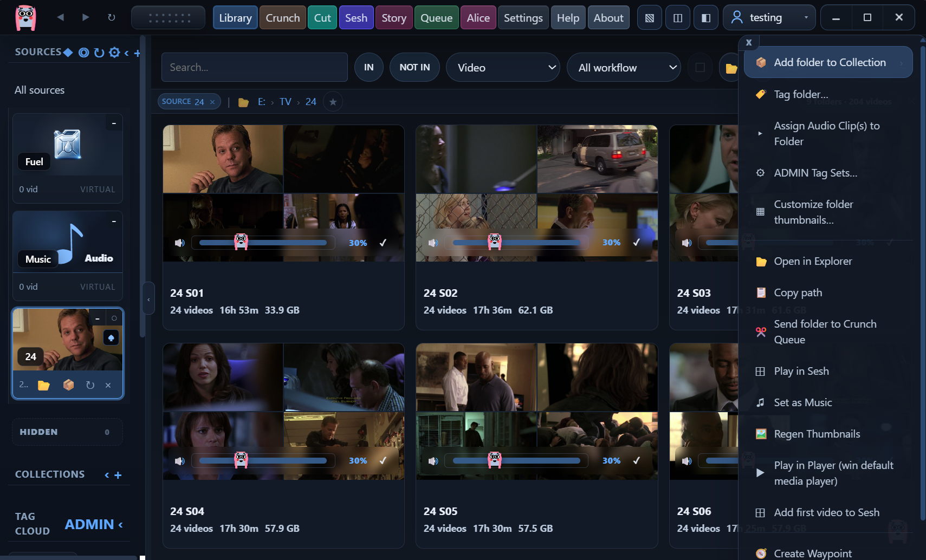Toggle the NOT IN filter button
The width and height of the screenshot is (926, 560).
(x=415, y=67)
